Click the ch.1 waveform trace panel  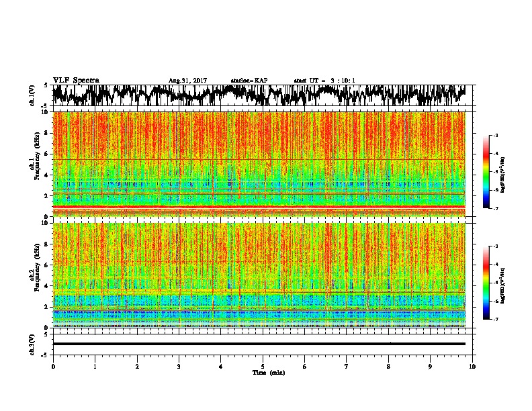pyautogui.click(x=262, y=95)
